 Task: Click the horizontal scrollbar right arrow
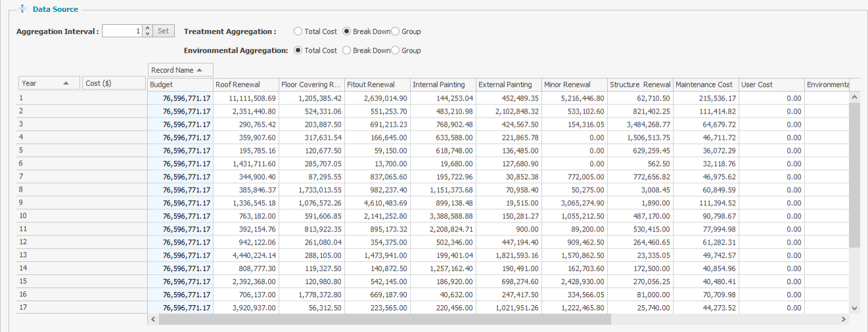(844, 319)
